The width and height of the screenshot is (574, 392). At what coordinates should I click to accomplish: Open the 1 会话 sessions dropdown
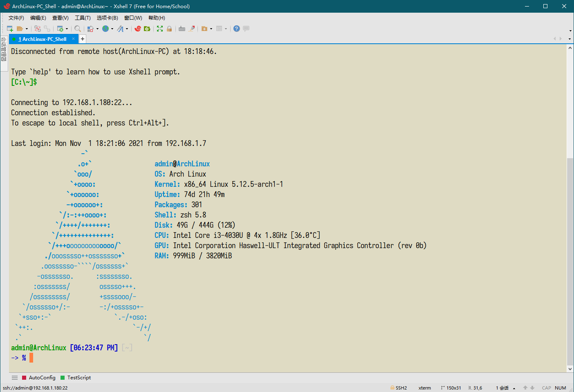click(504, 388)
